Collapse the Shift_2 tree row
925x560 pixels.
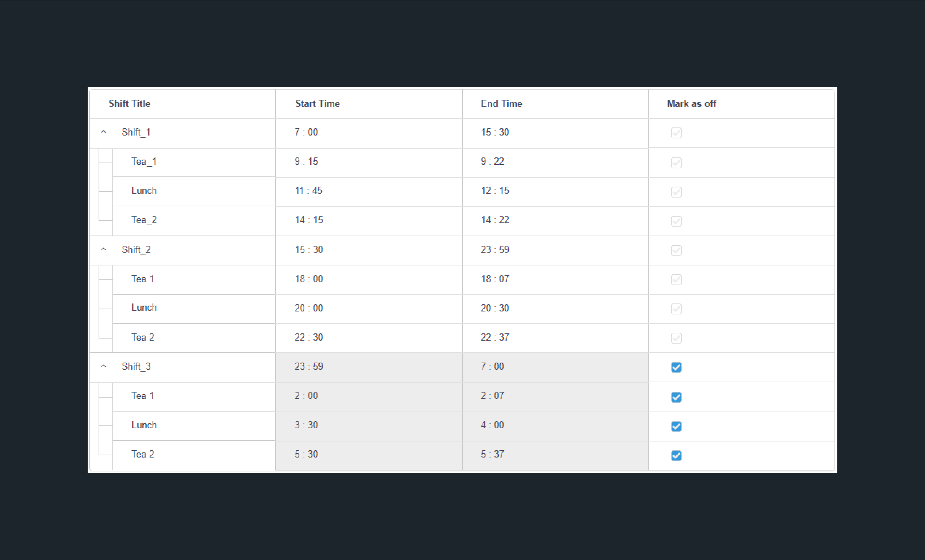click(104, 250)
